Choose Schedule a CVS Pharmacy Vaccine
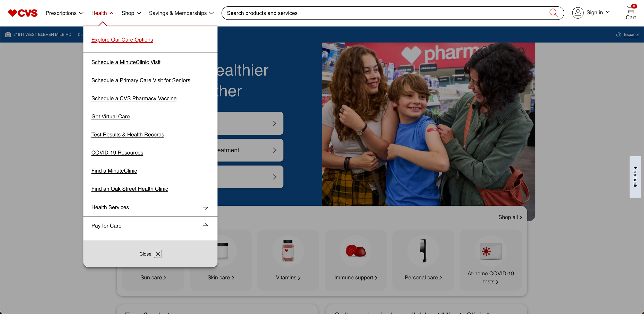Image resolution: width=644 pixels, height=314 pixels. (134, 98)
